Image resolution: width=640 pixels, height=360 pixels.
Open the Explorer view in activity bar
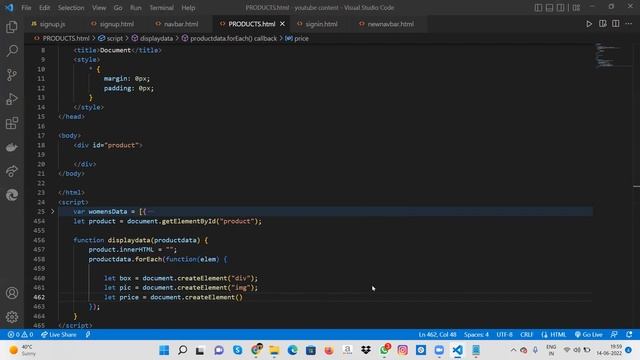click(12, 27)
